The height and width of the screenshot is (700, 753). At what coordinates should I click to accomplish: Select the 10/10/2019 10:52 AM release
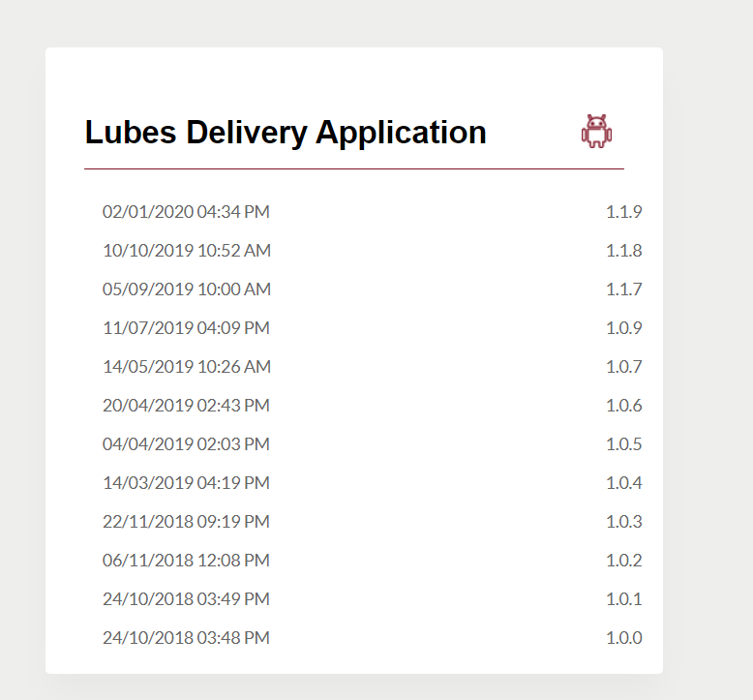[187, 251]
